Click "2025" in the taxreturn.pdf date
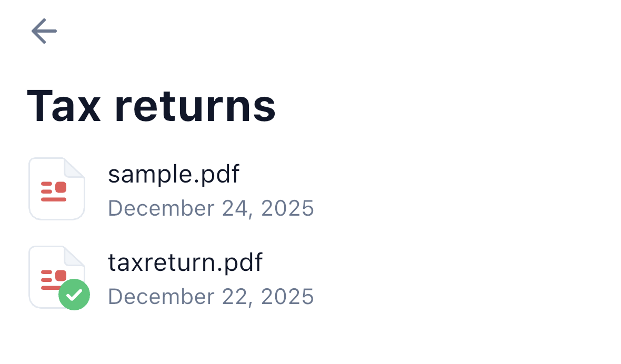This screenshot has width=621, height=364. [x=287, y=296]
